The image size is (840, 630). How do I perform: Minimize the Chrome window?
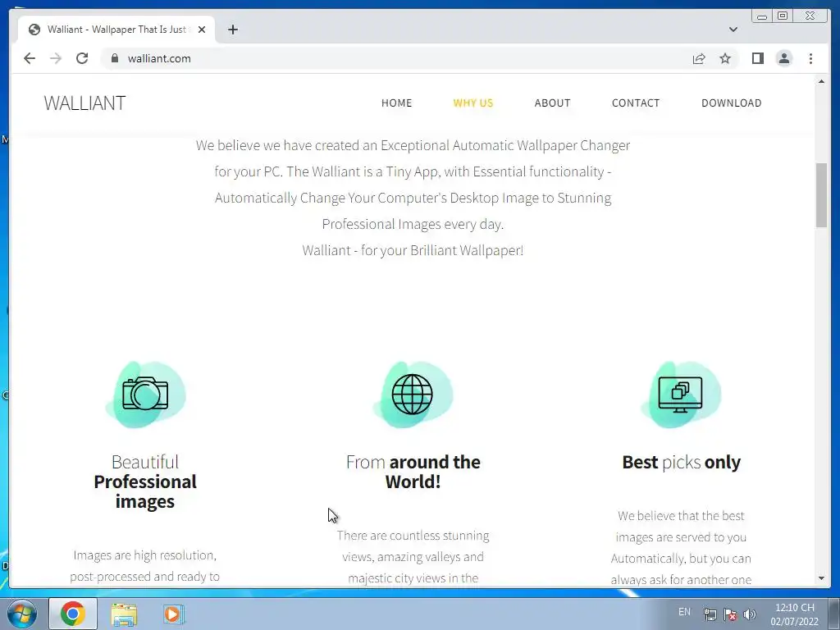pos(762,16)
